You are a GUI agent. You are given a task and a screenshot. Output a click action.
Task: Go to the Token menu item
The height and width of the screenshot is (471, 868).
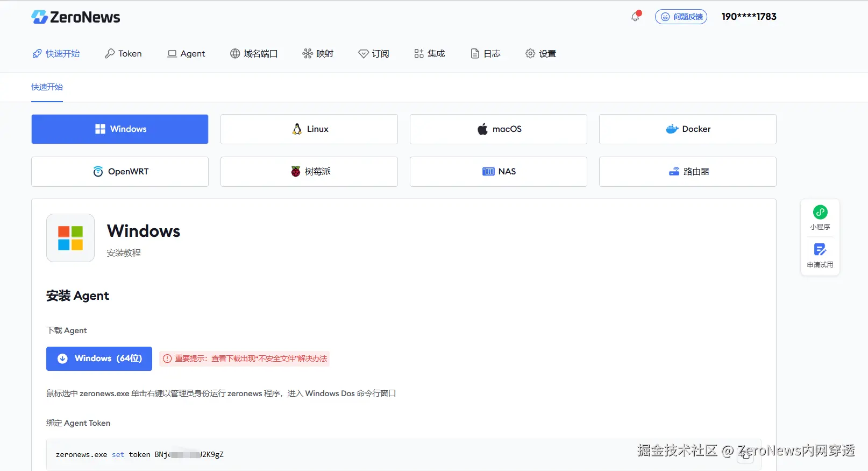123,54
